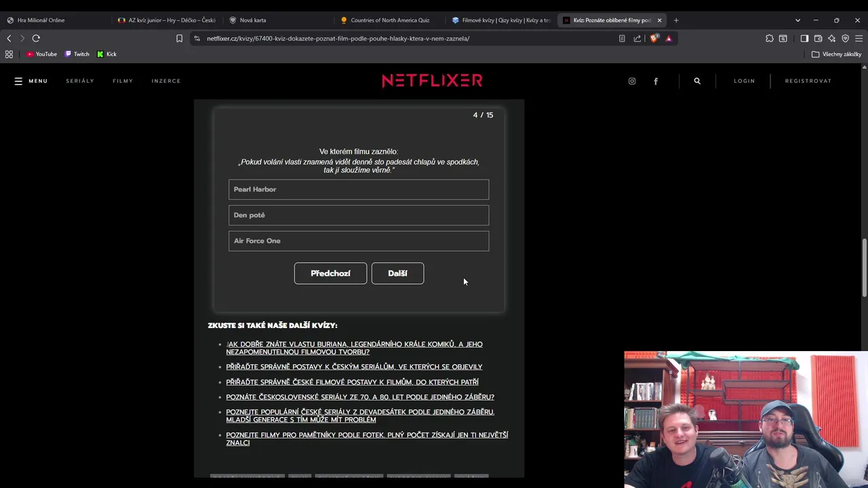The width and height of the screenshot is (868, 488).
Task: Open extensions puzzle icon
Action: tap(770, 39)
